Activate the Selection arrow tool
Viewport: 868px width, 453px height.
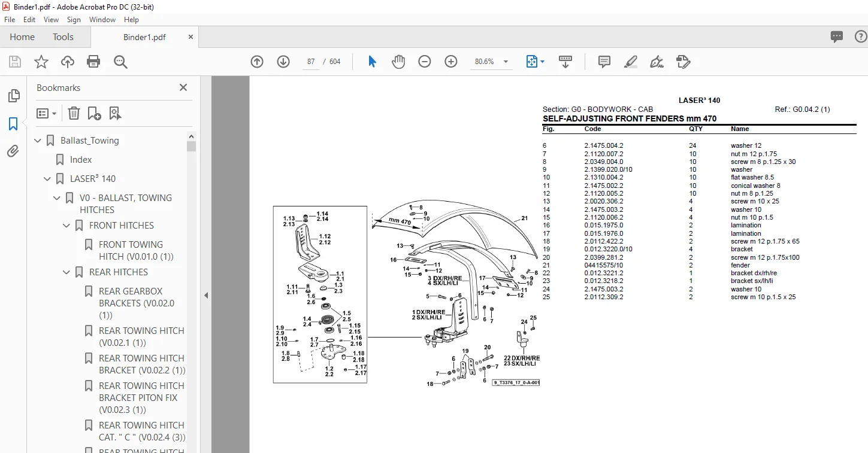[x=372, y=62]
